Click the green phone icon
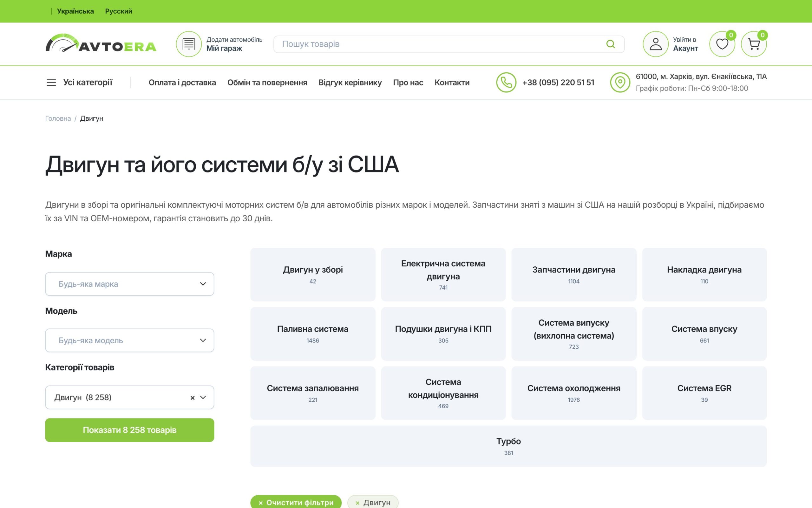The image size is (812, 508). [x=506, y=82]
